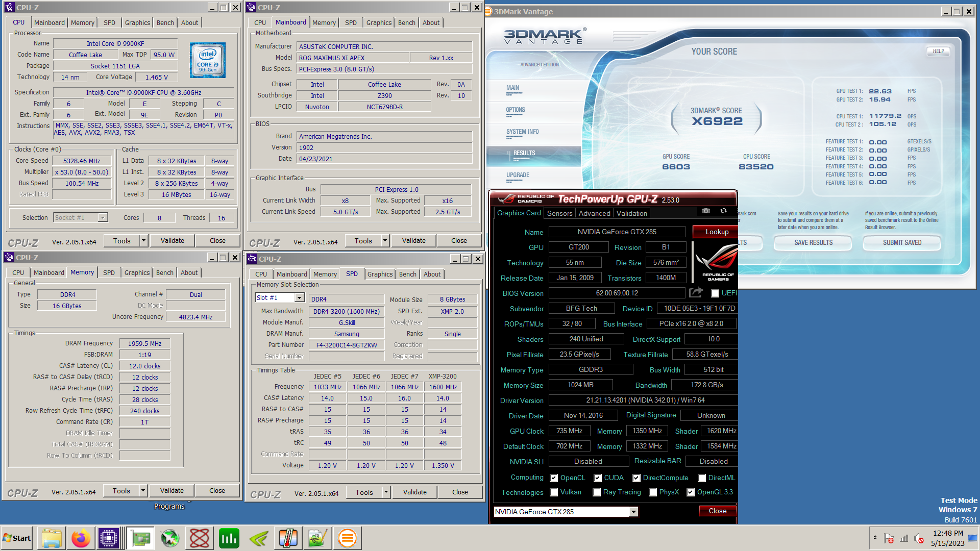Click GPU-Z screenshot camera icon
Image resolution: width=980 pixels, height=551 pixels.
[705, 211]
